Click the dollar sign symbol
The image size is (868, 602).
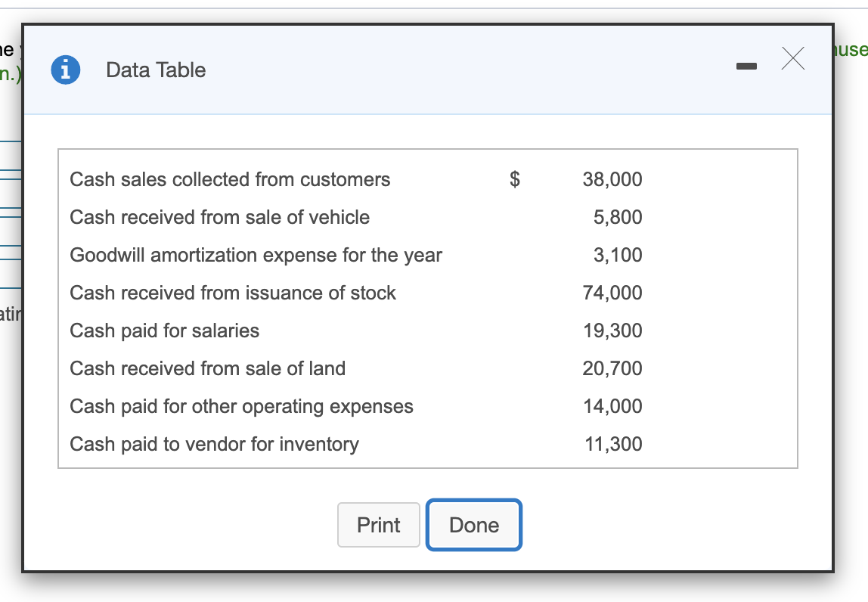pos(515,179)
